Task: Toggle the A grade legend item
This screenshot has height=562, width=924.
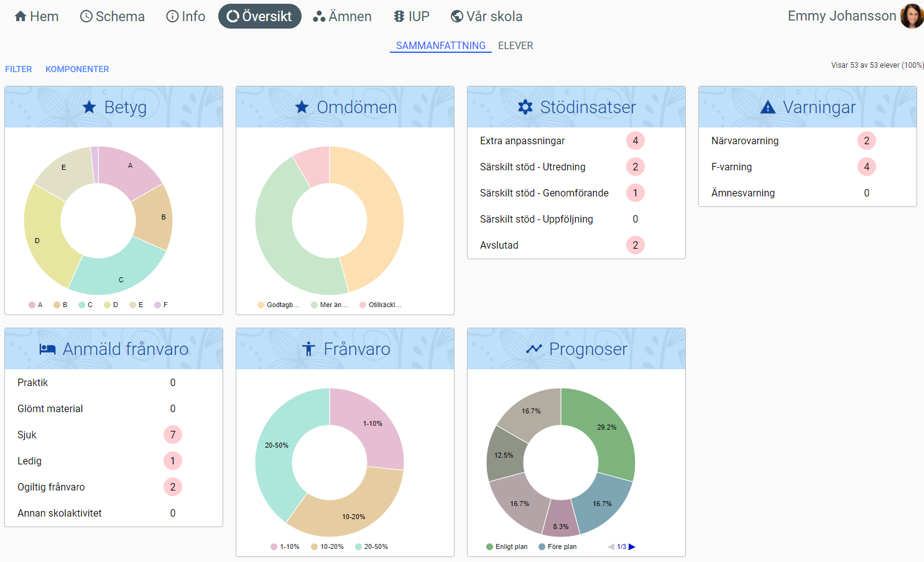Action: tap(35, 305)
